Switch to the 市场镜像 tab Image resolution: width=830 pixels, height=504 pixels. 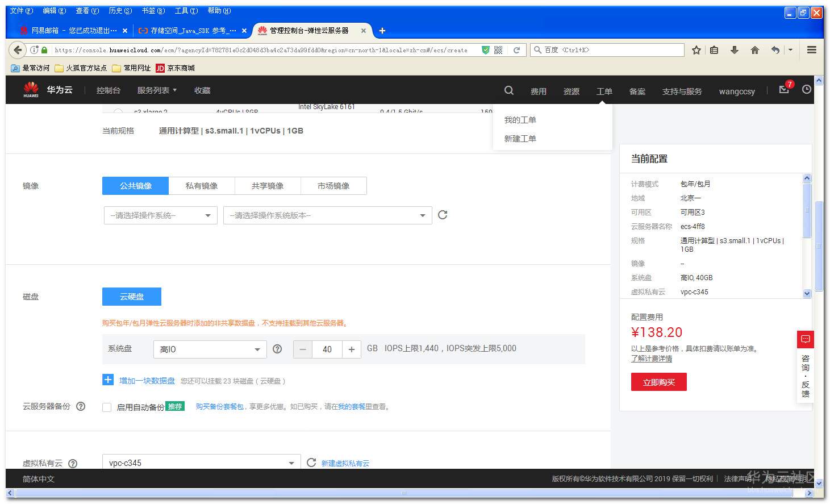coord(333,186)
